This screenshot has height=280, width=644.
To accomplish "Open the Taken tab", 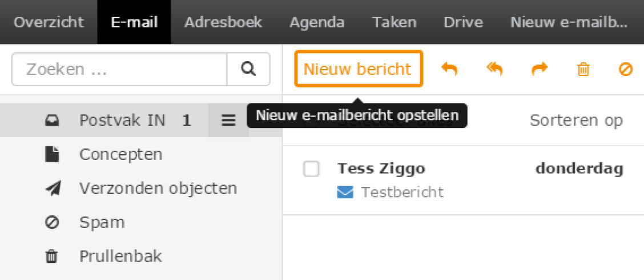I will [x=394, y=22].
